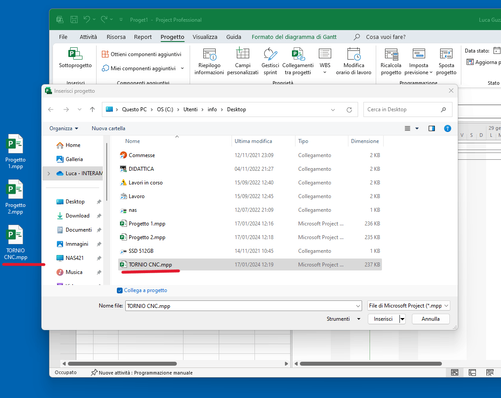Click the Gantt chart horizontal scrollbar
The image size is (501, 398).
tap(371, 364)
